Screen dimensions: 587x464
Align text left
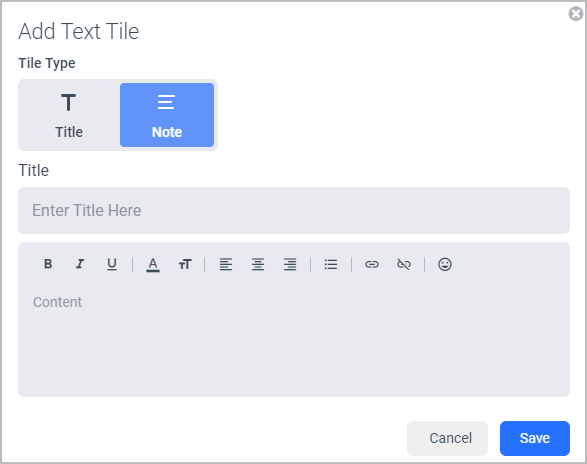226,264
